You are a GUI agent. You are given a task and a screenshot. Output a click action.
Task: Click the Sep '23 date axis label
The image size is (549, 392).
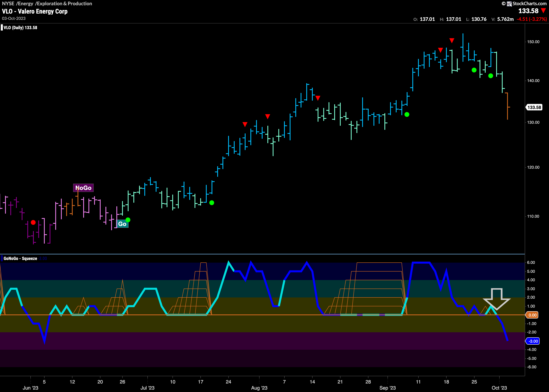[x=387, y=388]
